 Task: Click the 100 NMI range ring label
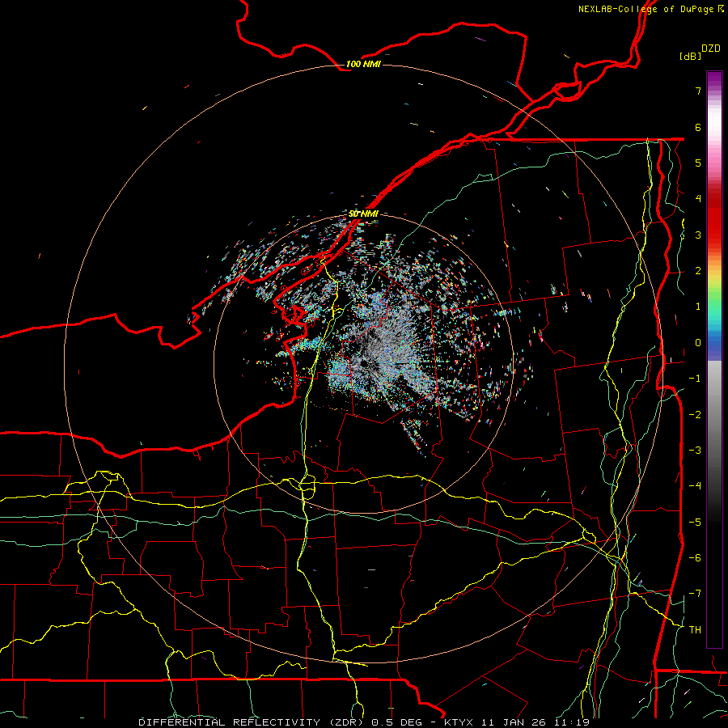tap(363, 64)
